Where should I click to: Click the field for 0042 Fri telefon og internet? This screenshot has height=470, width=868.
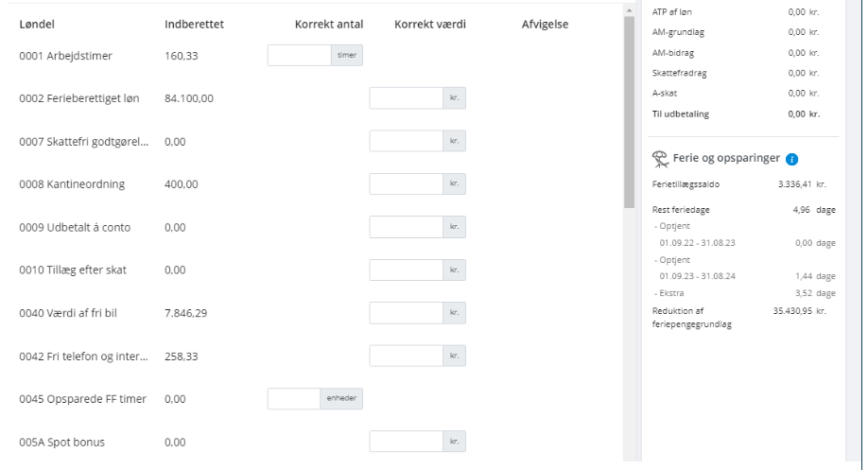point(406,356)
